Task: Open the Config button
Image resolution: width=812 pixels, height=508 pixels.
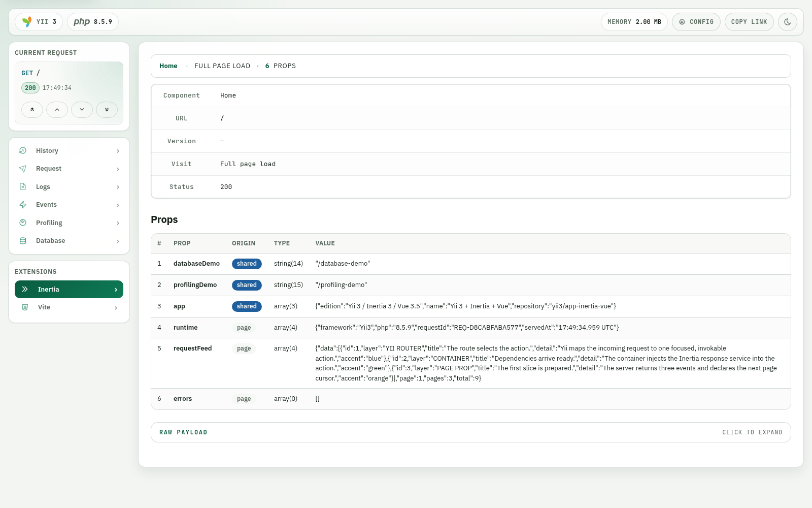Action: coord(696,22)
